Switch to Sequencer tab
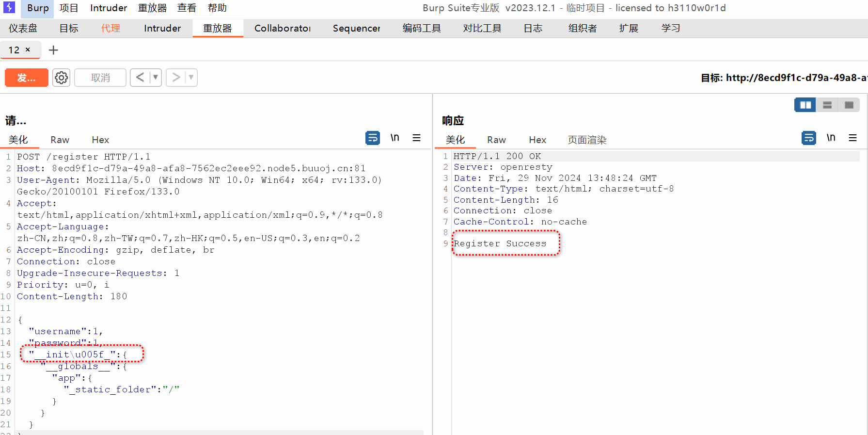This screenshot has height=435, width=868. [357, 28]
